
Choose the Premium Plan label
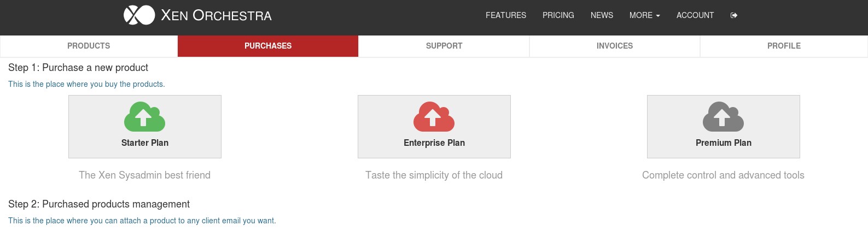pos(724,143)
